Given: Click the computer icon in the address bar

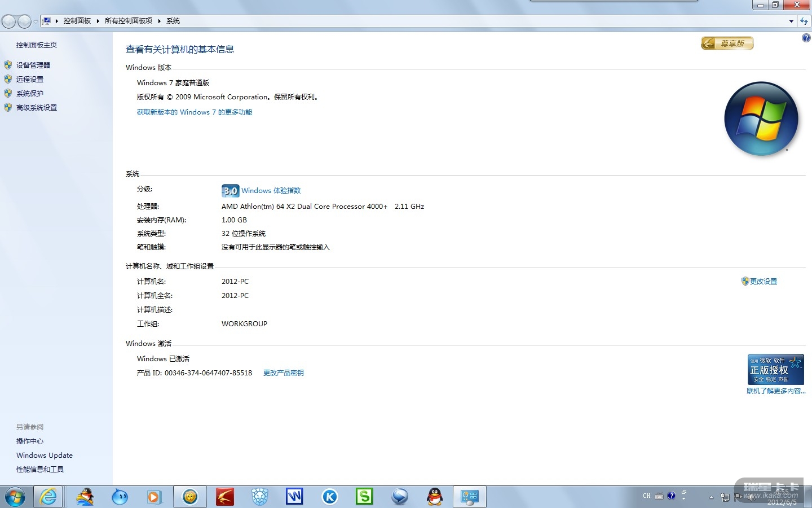Looking at the screenshot, I should 47,21.
